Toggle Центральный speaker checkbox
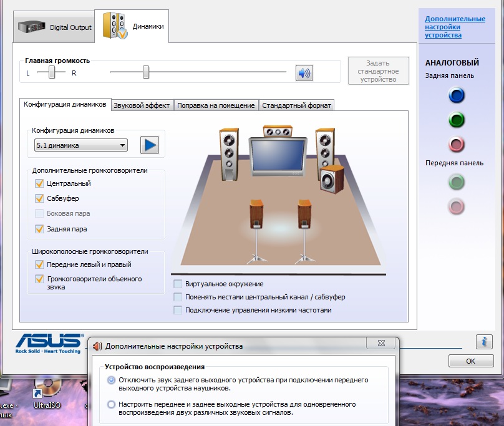The image size is (504, 426). point(39,183)
